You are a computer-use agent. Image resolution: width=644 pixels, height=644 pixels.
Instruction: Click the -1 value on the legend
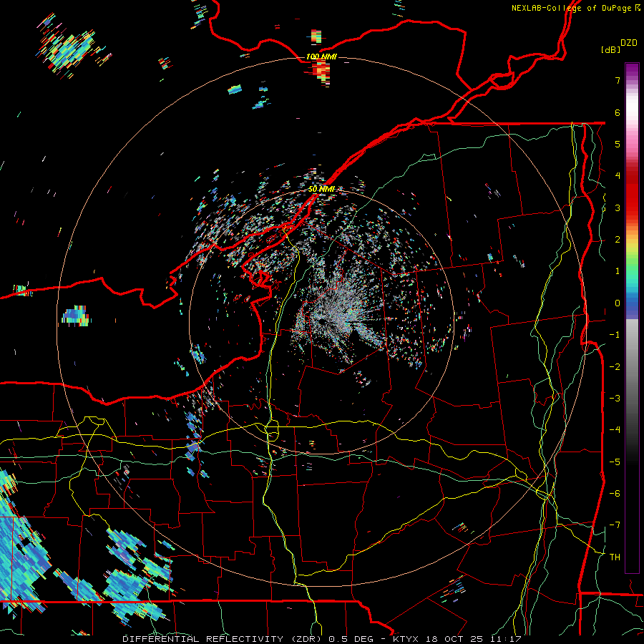pos(615,335)
